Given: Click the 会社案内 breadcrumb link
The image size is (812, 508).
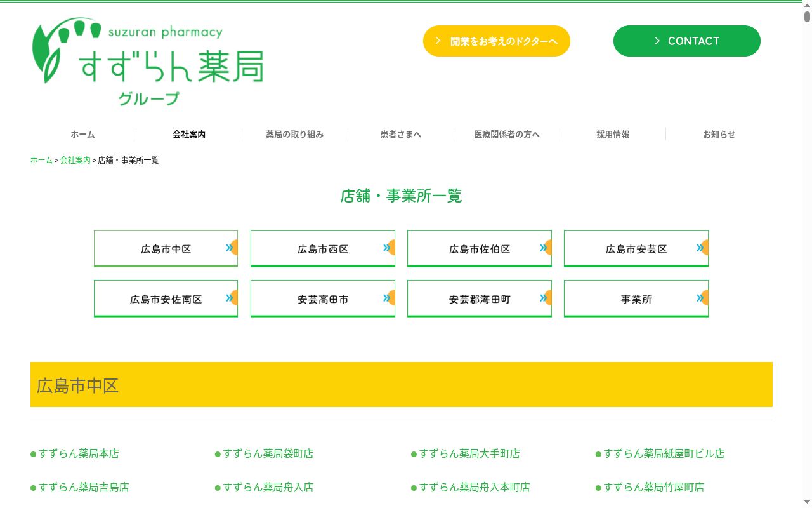Looking at the screenshot, I should [x=75, y=160].
